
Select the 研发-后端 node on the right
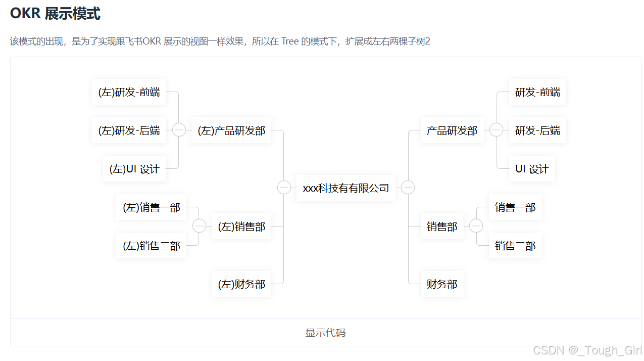pyautogui.click(x=537, y=130)
